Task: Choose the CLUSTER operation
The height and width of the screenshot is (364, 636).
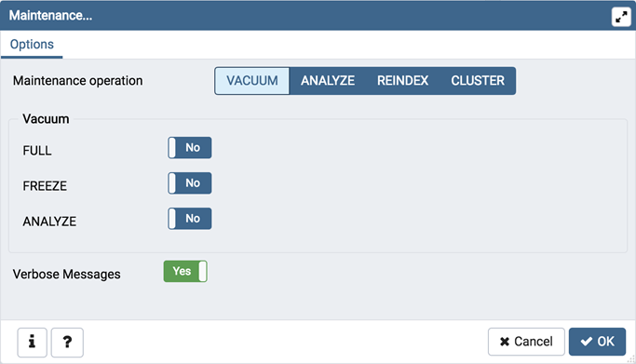Action: [x=478, y=81]
